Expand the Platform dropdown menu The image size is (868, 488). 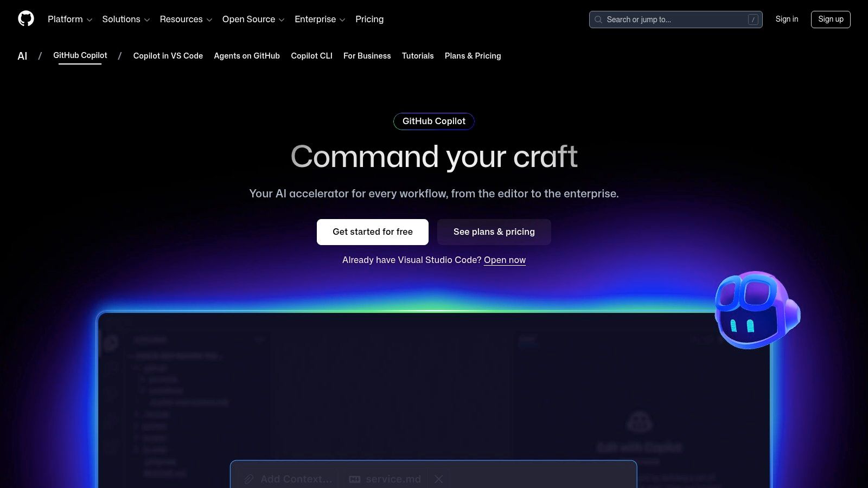[x=70, y=20]
